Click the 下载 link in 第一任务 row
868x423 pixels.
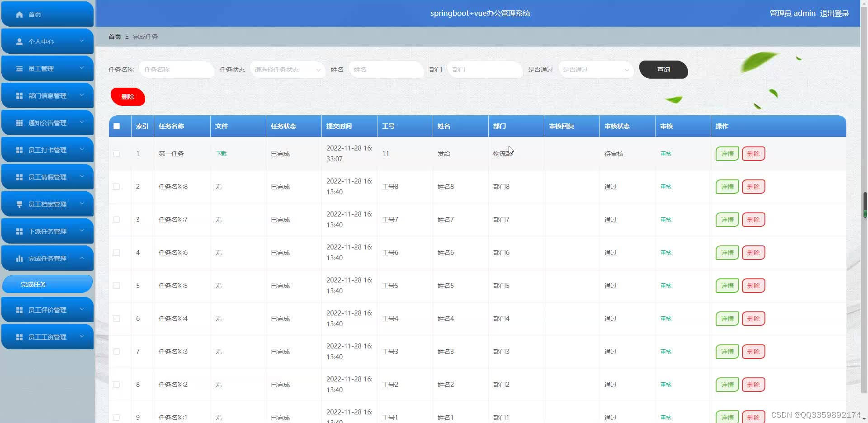[x=221, y=154]
